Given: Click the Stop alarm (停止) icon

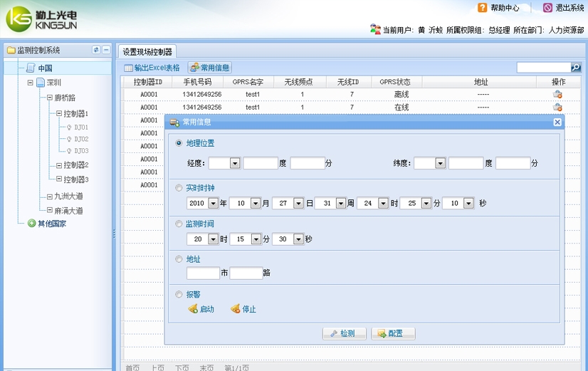Looking at the screenshot, I should point(235,309).
